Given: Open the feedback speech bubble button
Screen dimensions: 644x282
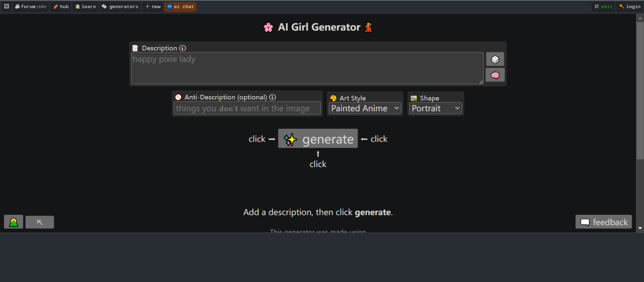Looking at the screenshot, I should [x=603, y=222].
